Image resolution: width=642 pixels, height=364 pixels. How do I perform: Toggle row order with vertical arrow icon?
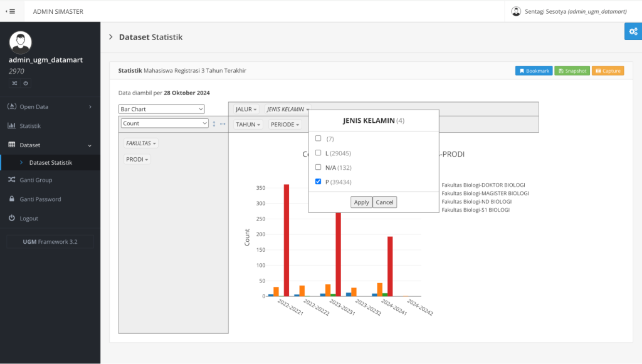214,124
